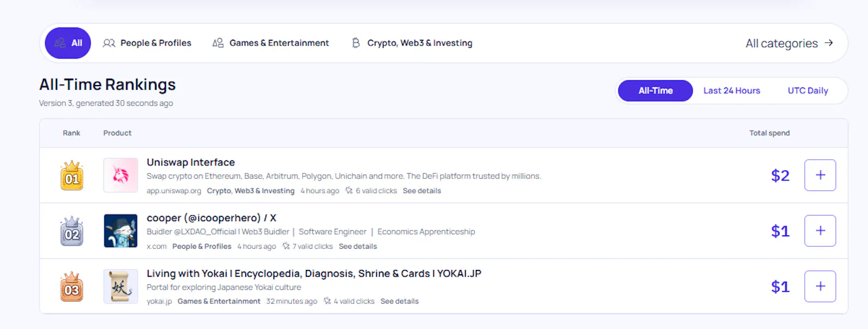
Task: Click the All categories arrow icon
Action: tap(828, 43)
